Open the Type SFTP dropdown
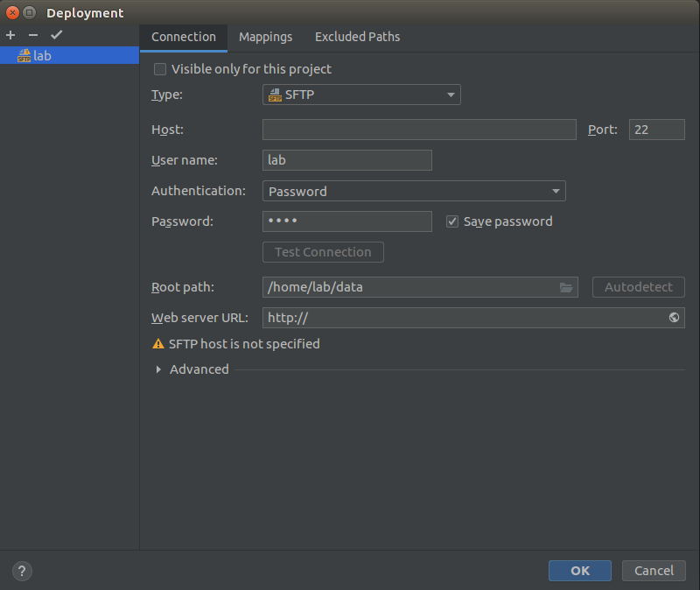Viewport: 700px width, 590px height. tap(361, 95)
